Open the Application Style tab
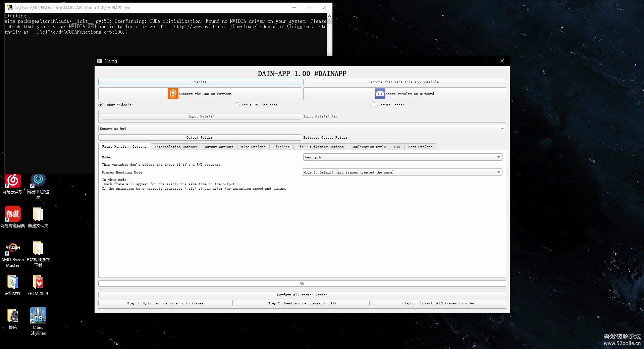 369,147
